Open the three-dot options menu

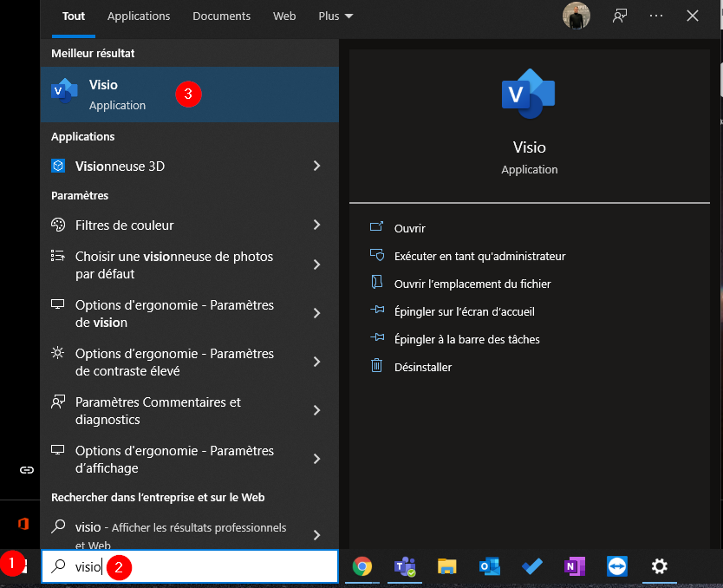coord(656,16)
